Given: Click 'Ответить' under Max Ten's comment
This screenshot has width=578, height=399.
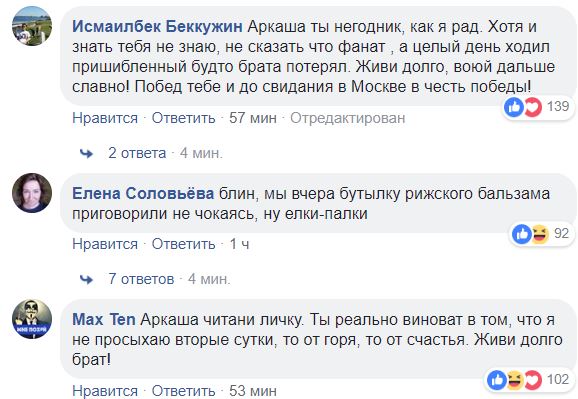Looking at the screenshot, I should click(184, 391).
